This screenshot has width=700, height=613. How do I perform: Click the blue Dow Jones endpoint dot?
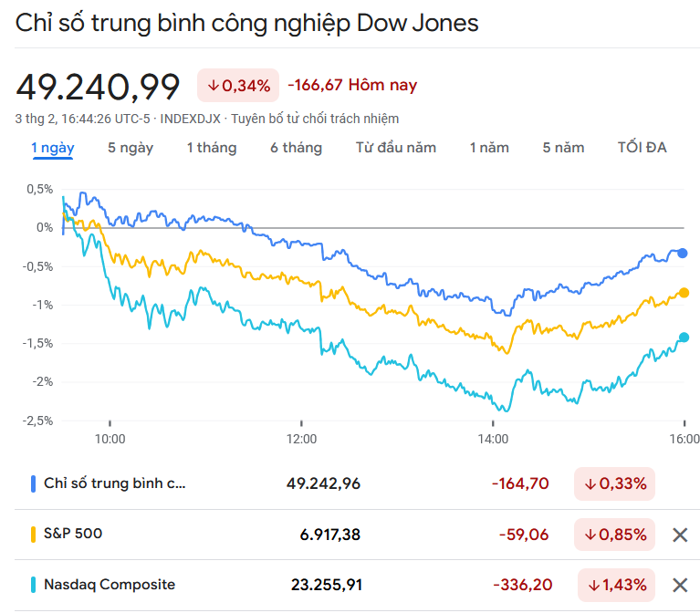[683, 254]
